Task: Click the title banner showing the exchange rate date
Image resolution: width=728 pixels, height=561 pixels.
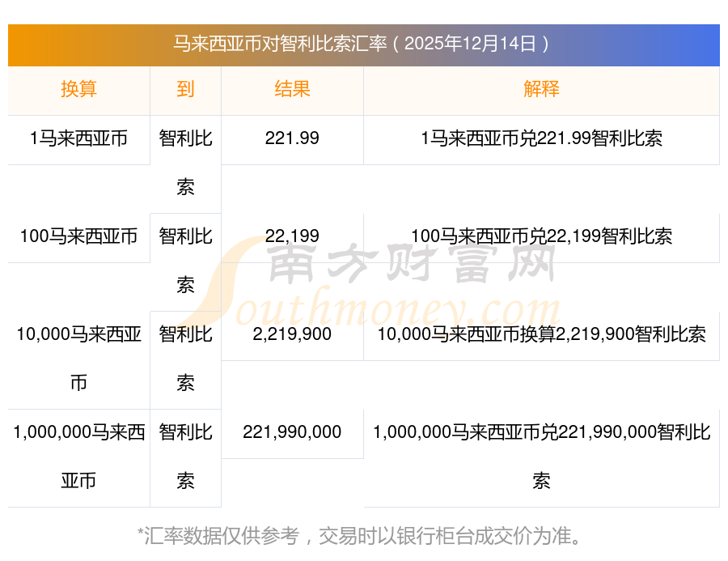Action: [x=363, y=44]
